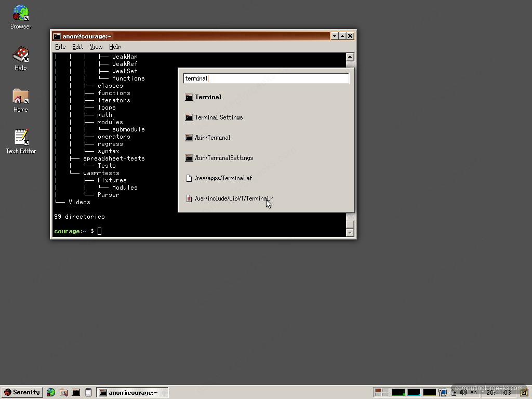Close the anon@courage terminal window
The width and height of the screenshot is (532, 399).
coord(350,36)
